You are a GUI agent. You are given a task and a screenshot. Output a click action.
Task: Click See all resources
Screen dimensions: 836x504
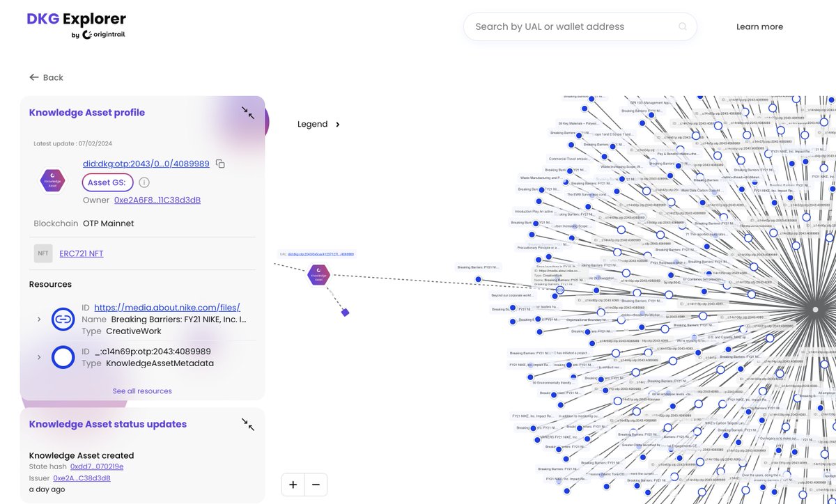[x=142, y=391]
